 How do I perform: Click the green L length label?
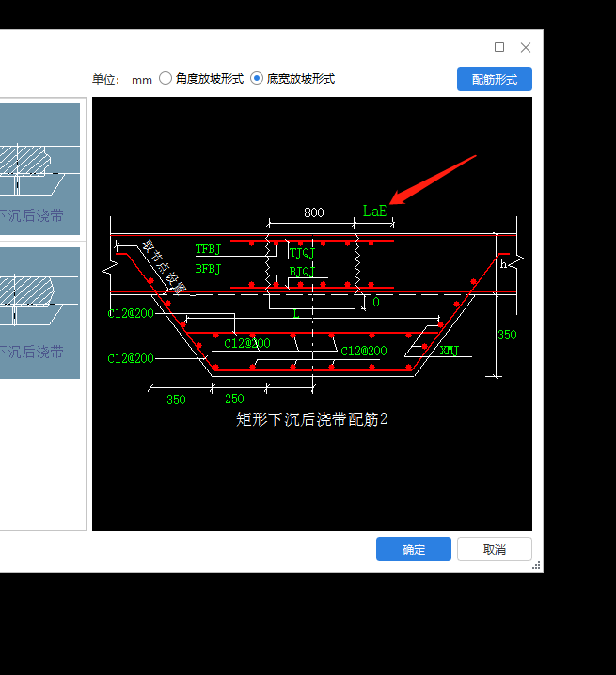(x=296, y=314)
